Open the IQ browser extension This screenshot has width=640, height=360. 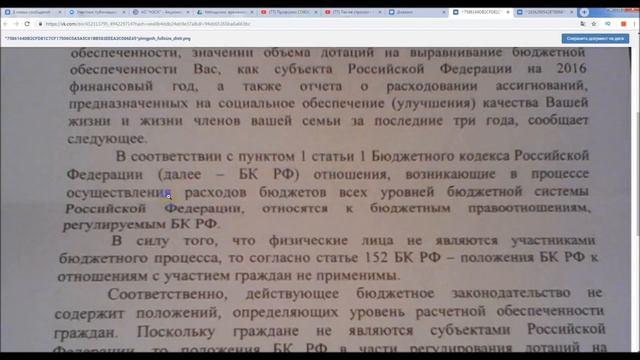[x=608, y=24]
